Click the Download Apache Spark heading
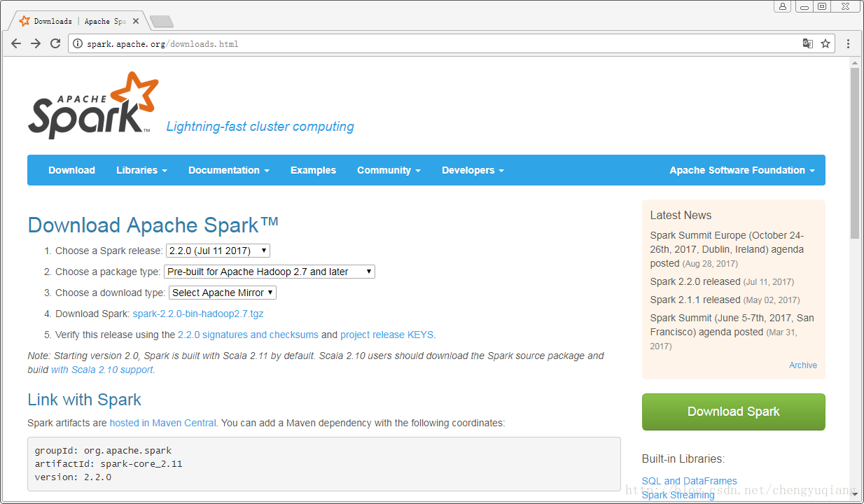This screenshot has height=504, width=864. click(x=153, y=225)
